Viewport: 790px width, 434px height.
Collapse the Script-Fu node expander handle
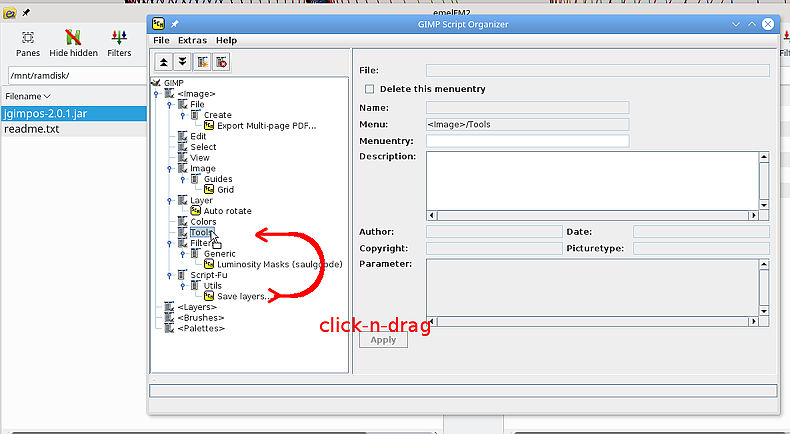[x=169, y=275]
